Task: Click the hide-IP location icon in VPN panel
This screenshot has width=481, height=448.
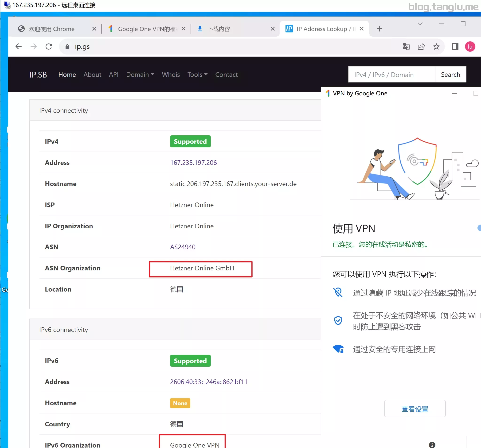Action: pos(338,292)
